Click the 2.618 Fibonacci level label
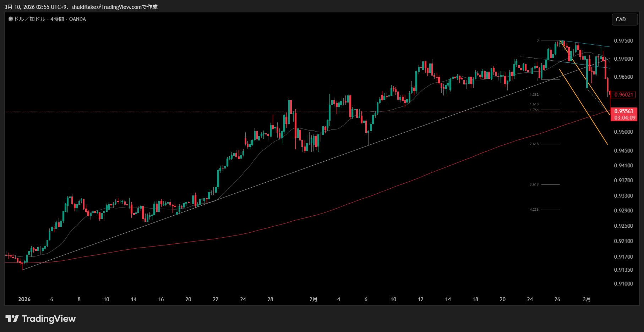The width and height of the screenshot is (644, 332). [534, 144]
